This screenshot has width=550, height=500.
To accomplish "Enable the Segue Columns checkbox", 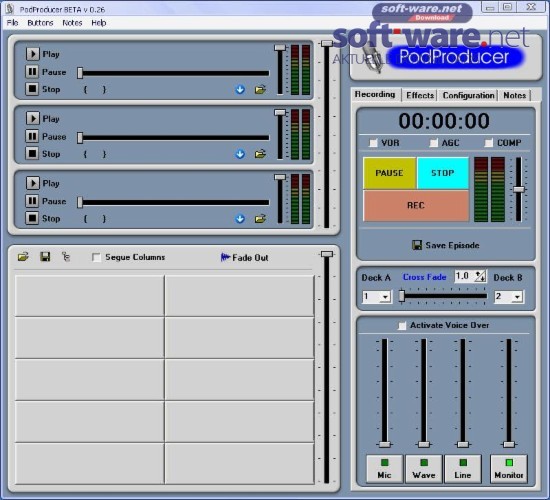I will tap(96, 257).
